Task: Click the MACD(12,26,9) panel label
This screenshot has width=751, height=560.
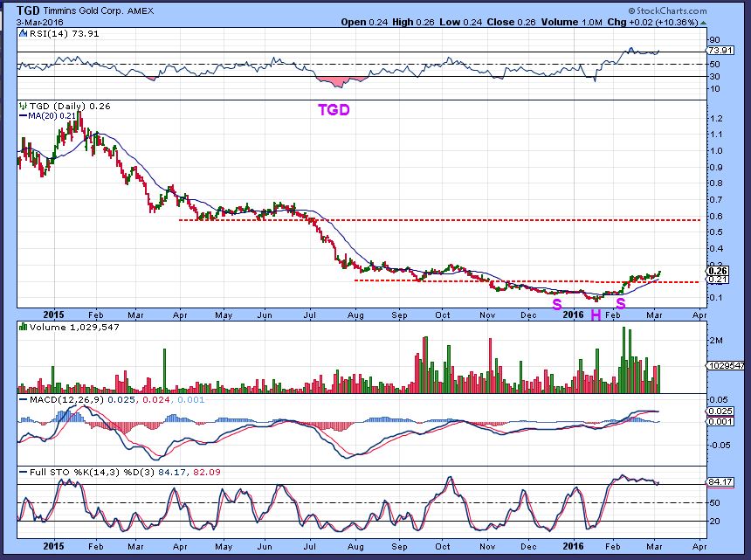Action: [67, 399]
